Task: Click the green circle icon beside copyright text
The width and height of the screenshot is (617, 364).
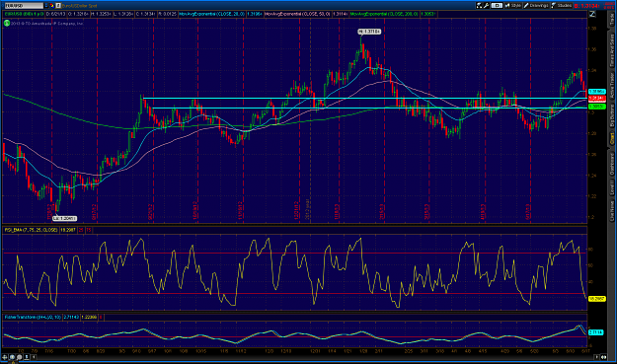Action: click(x=7, y=24)
